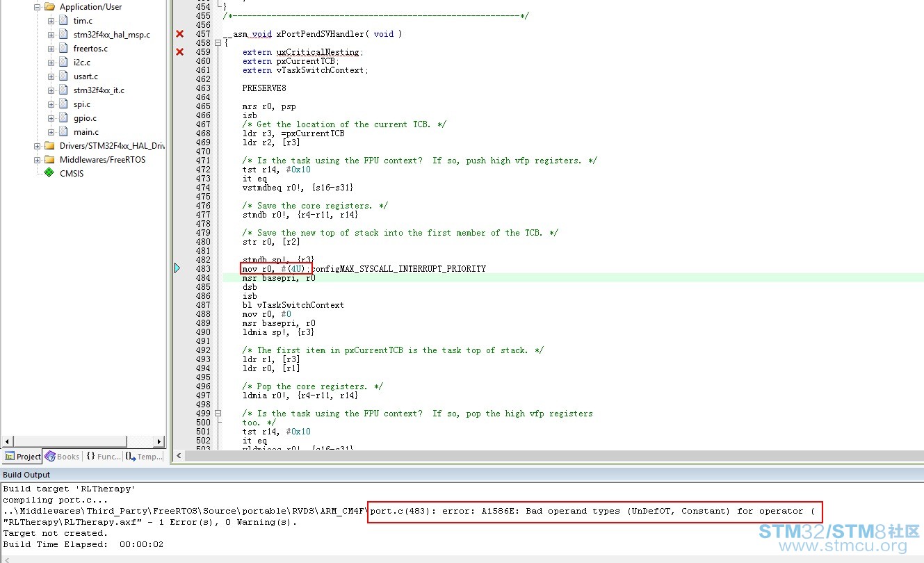
Task: Open the Functions tab
Action: [x=103, y=457]
